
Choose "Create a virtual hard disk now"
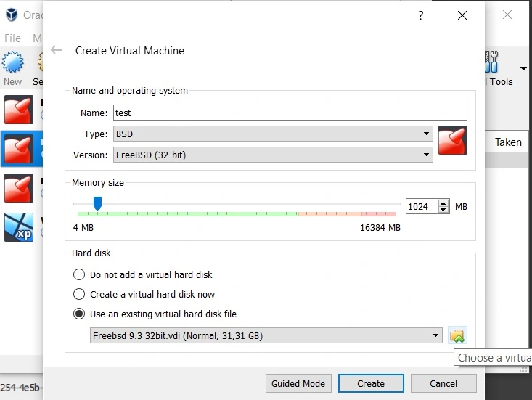tap(79, 295)
